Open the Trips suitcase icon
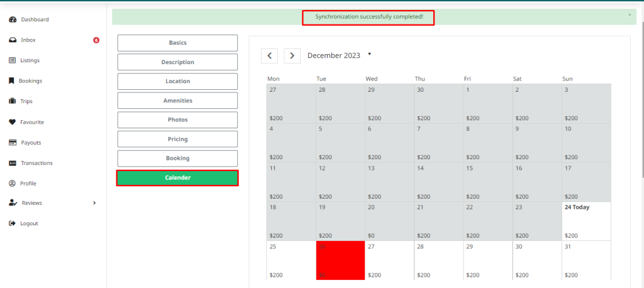The image size is (644, 288). tap(13, 101)
